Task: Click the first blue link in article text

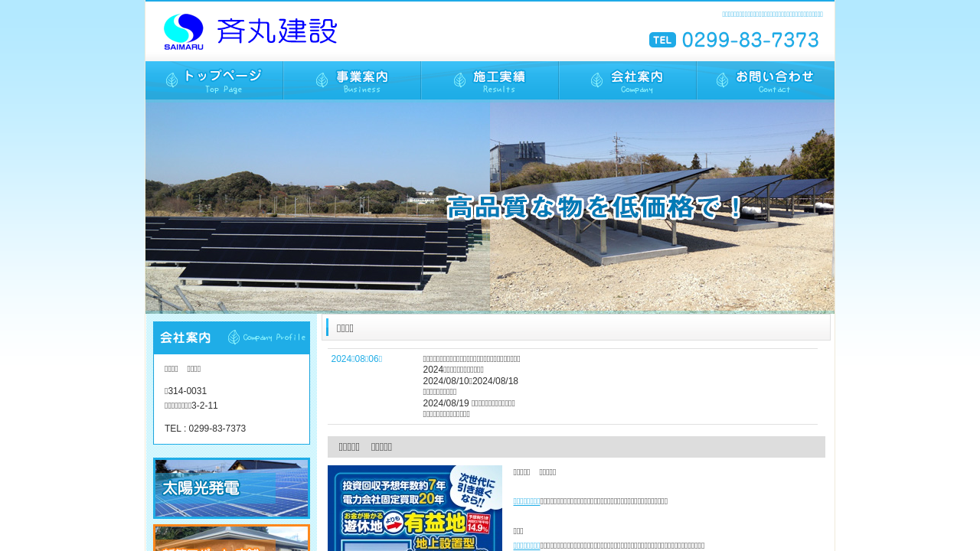Action: 527,501
